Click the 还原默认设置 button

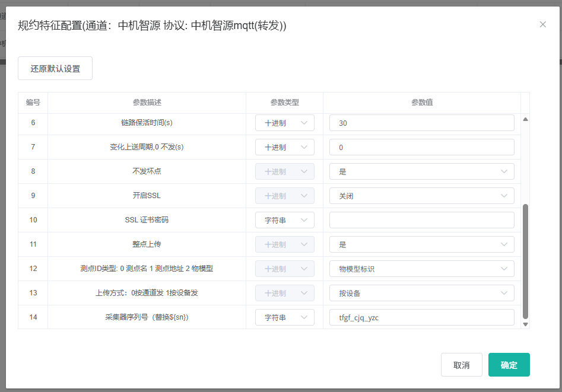pyautogui.click(x=55, y=68)
